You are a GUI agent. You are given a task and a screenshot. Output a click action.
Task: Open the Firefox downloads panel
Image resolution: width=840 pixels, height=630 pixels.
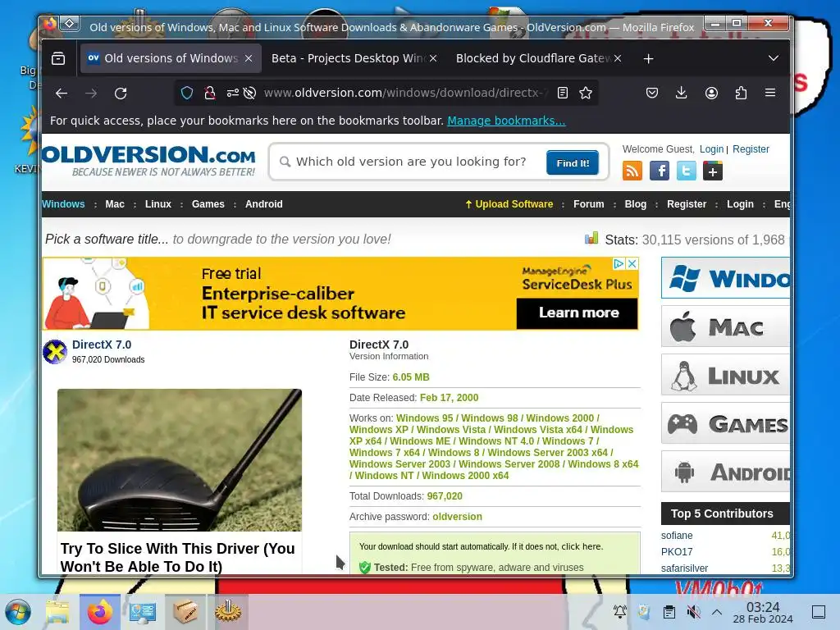point(682,94)
